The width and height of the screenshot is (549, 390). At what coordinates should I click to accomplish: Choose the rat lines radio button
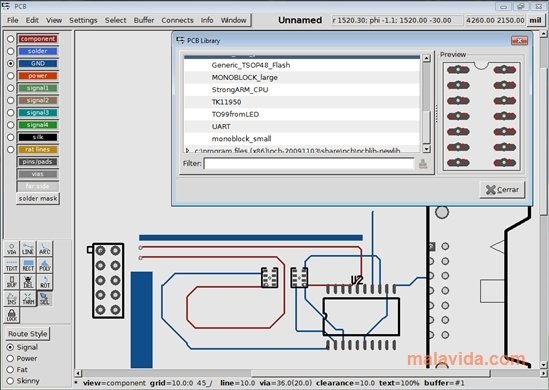pos(11,149)
